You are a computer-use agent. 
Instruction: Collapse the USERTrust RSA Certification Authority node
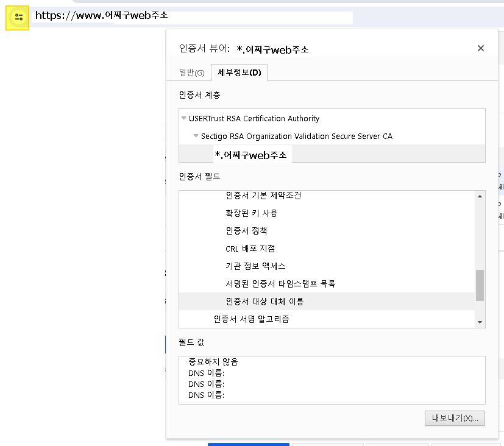click(x=184, y=118)
